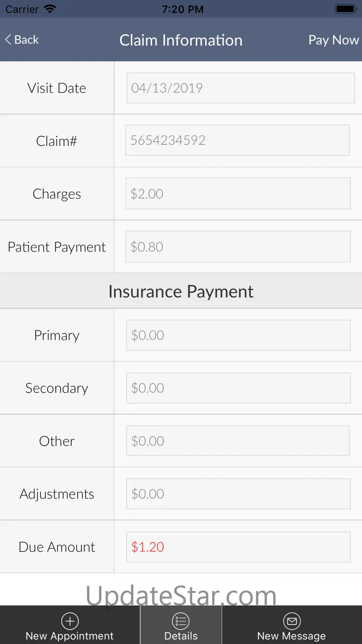Select the Visit Date field 04/13/2019

tap(241, 88)
